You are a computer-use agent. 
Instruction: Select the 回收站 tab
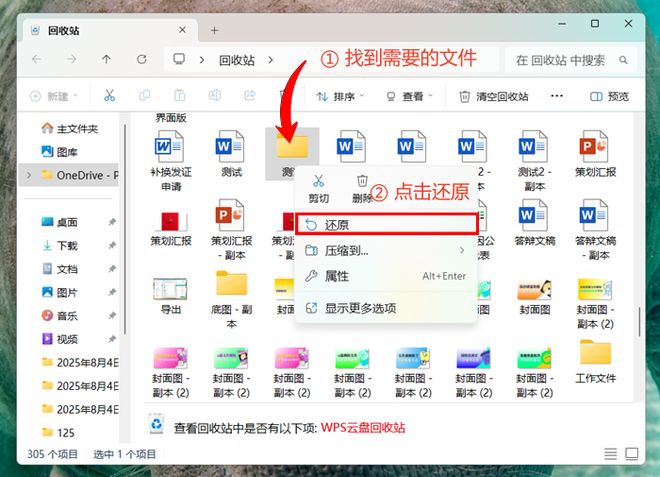(107, 30)
